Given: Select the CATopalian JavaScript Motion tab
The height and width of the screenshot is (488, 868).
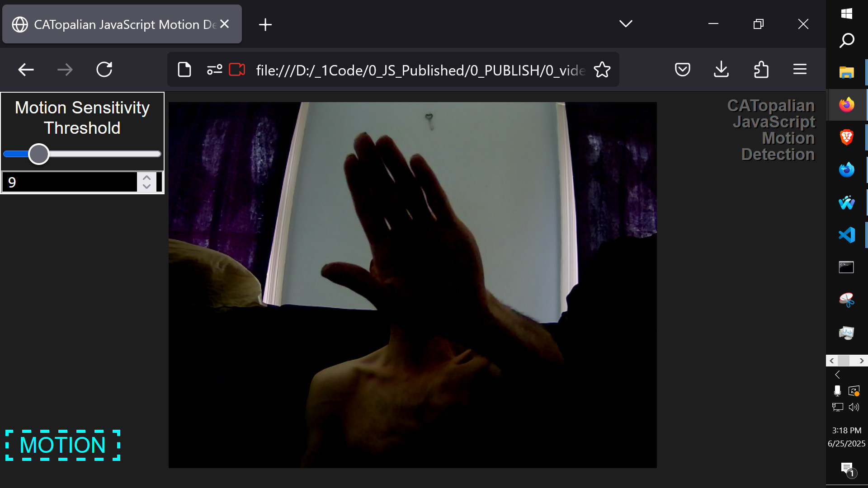Looking at the screenshot, I should [x=122, y=24].
